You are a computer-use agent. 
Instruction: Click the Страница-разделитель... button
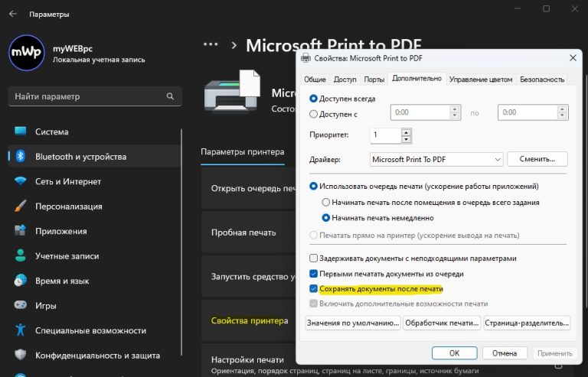point(527,323)
